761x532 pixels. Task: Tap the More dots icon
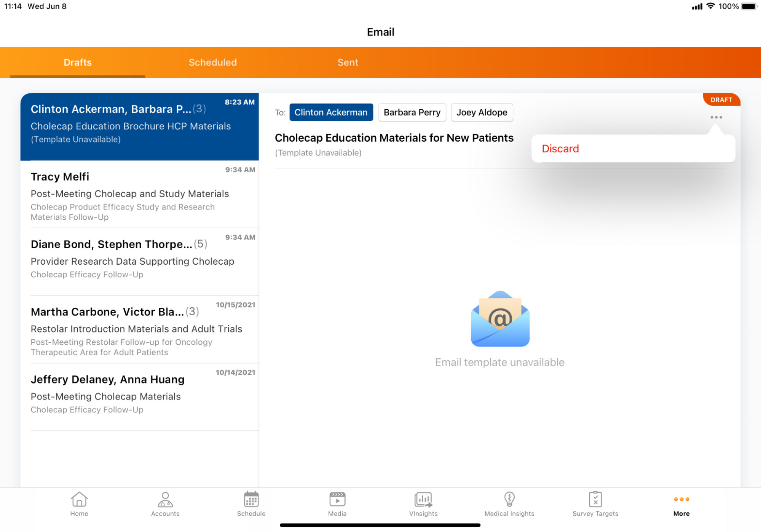(x=681, y=499)
